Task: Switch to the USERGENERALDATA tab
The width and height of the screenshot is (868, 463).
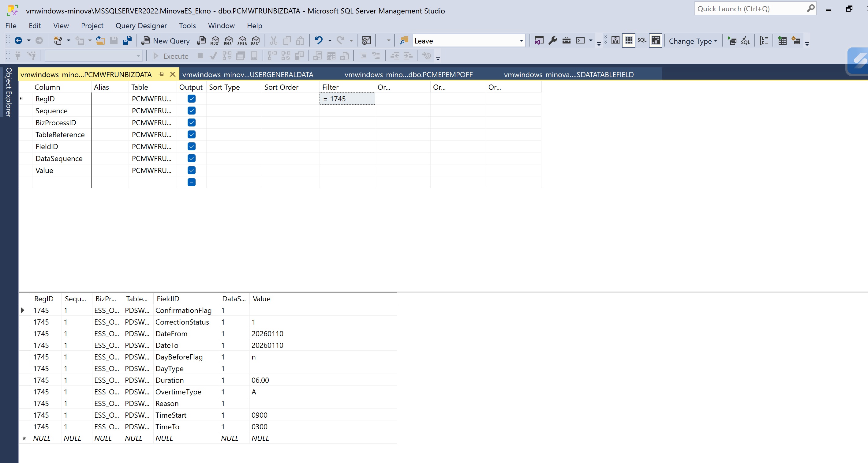Action: click(x=248, y=74)
